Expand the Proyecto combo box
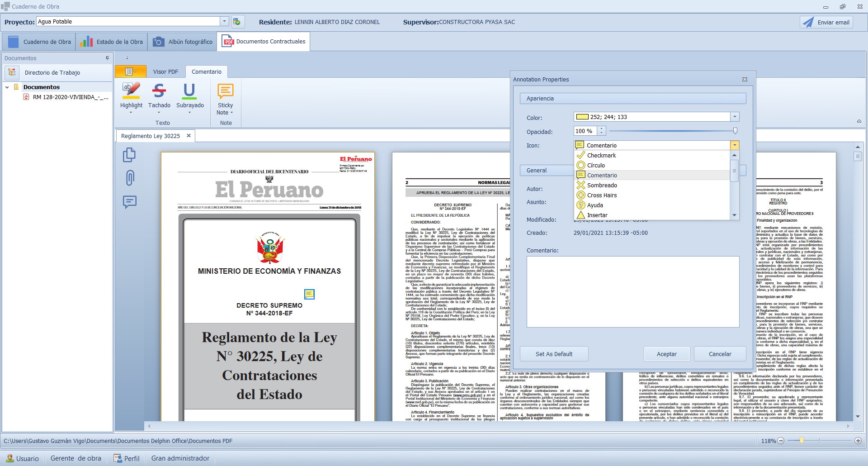This screenshot has width=868, height=466. coord(224,22)
